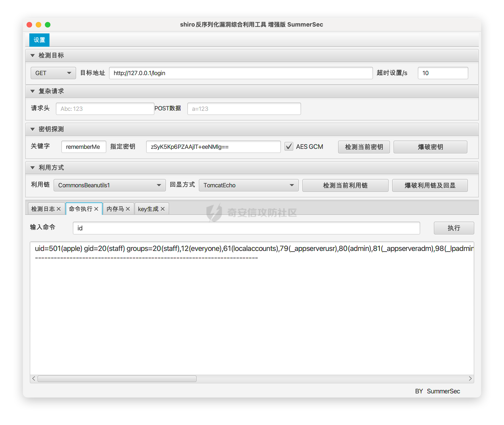Click the 目标地址 URL input field

241,73
